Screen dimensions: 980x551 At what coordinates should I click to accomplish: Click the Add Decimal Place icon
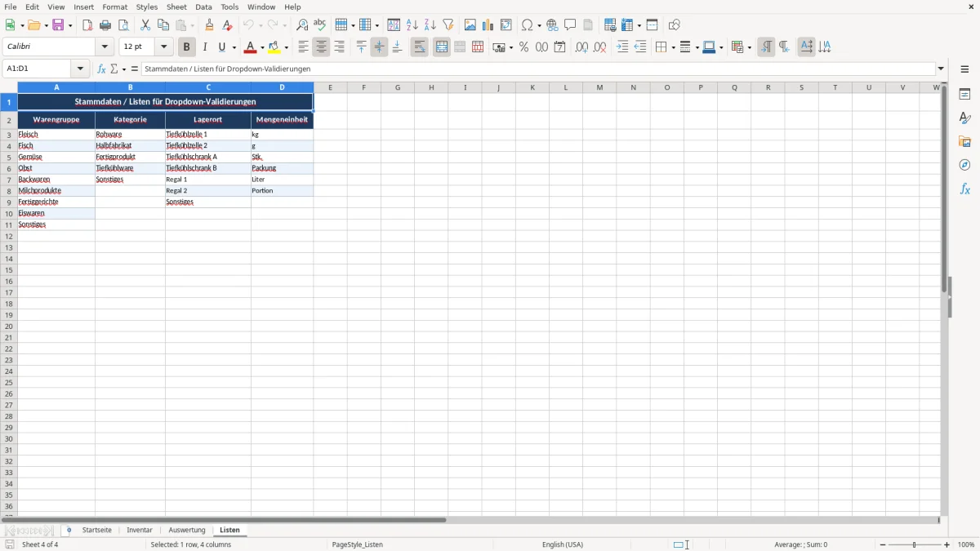581,47
